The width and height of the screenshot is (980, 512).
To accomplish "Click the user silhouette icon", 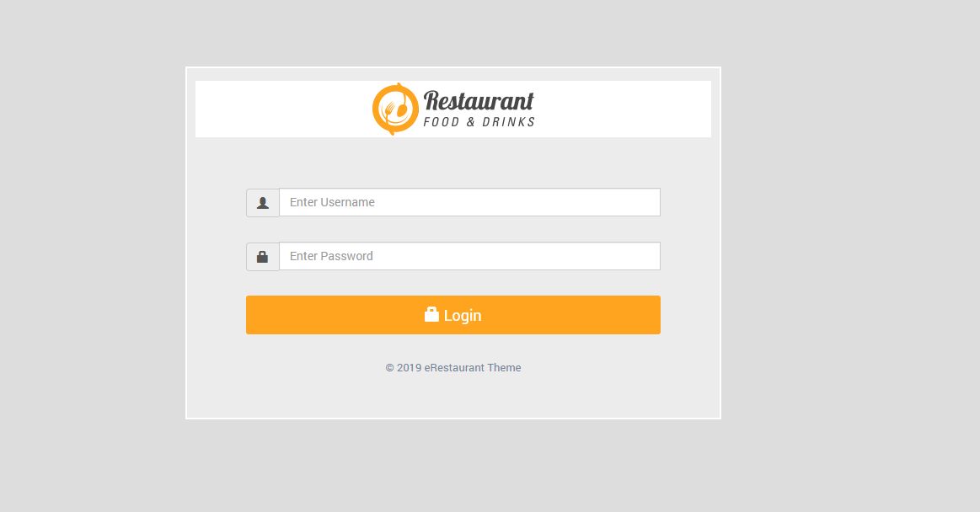I will point(263,203).
